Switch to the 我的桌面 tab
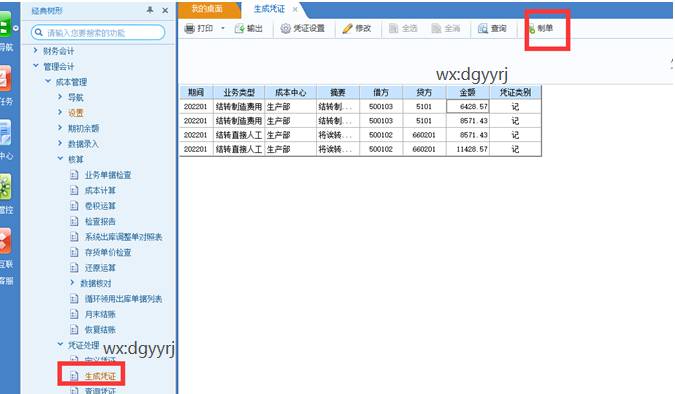Image resolution: width=675 pixels, height=394 pixels. pos(207,9)
